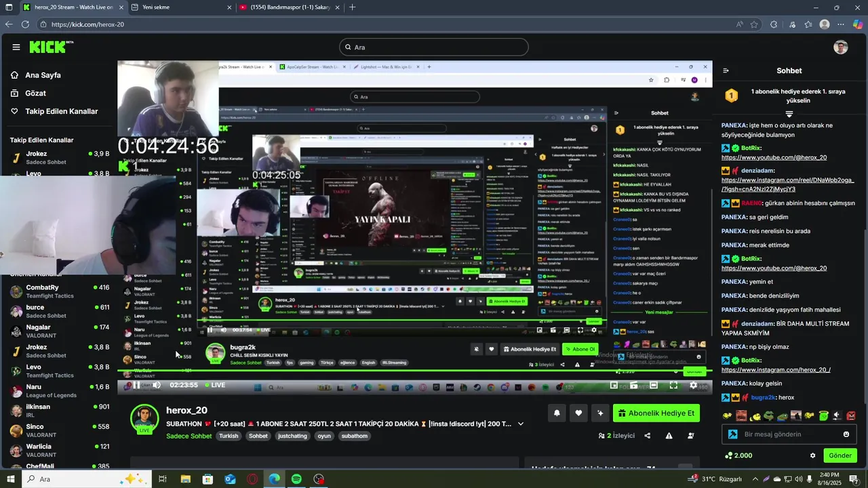The width and height of the screenshot is (868, 488).
Task: Open CombatRy channel in the sidebar
Action: pos(58,291)
